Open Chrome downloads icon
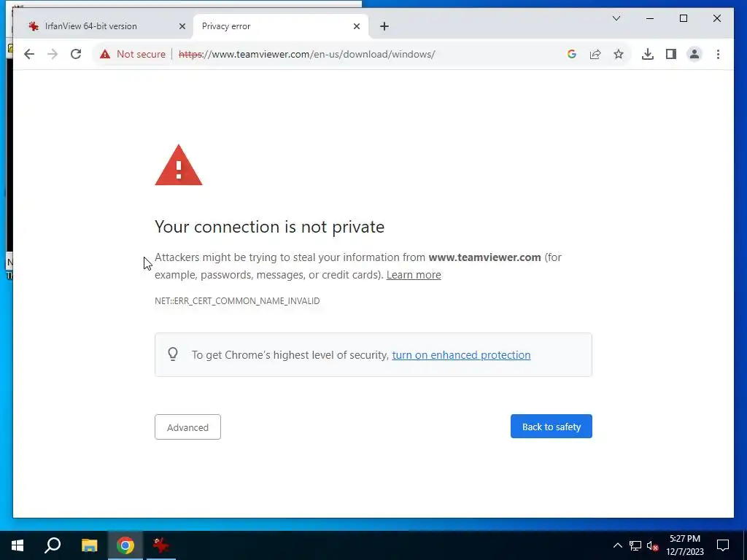747x560 pixels. point(648,54)
